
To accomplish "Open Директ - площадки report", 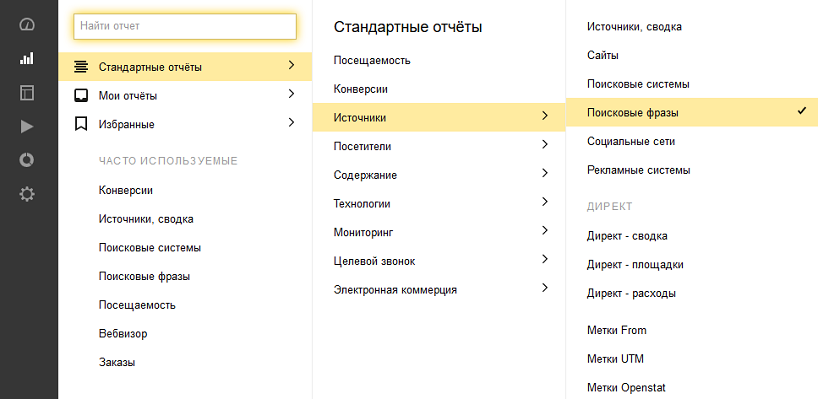I will 635,264.
